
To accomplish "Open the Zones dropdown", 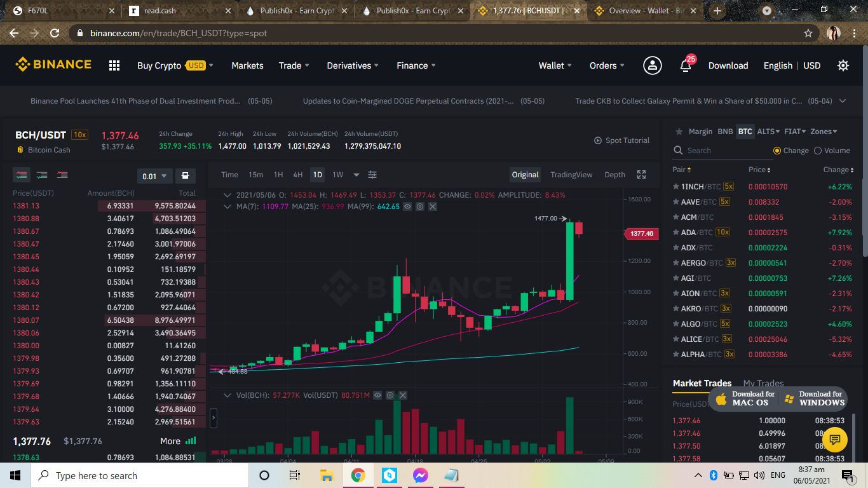I will (824, 132).
